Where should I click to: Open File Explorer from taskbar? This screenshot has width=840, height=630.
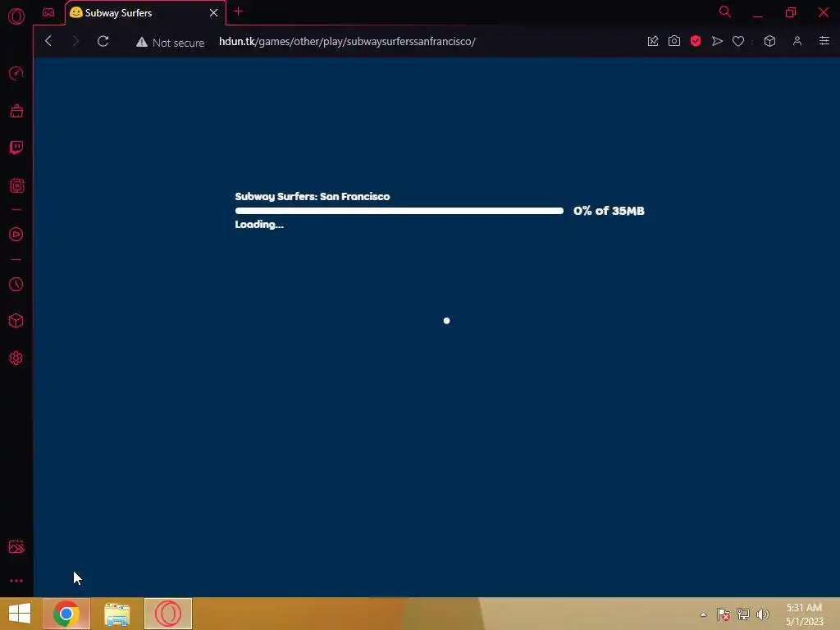(x=116, y=614)
